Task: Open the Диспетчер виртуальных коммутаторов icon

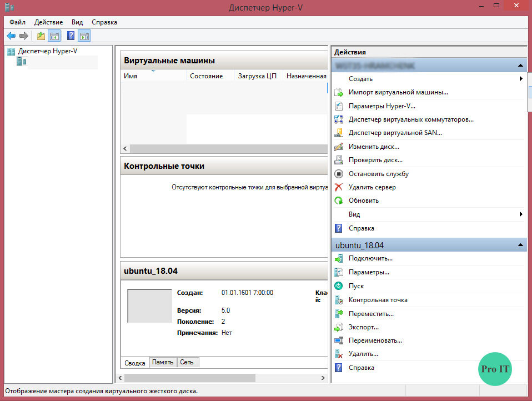Action: click(x=339, y=119)
